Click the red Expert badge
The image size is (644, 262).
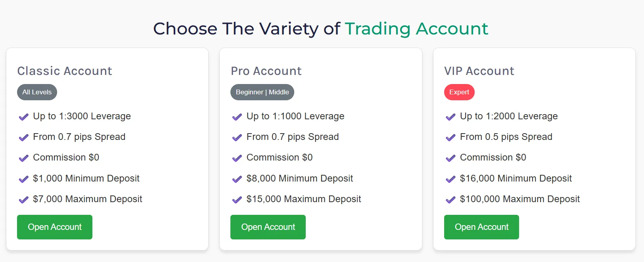pyautogui.click(x=459, y=92)
